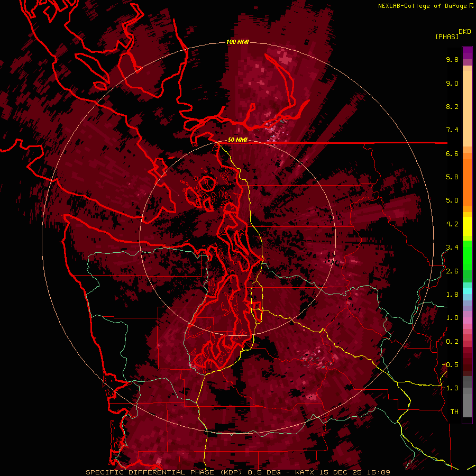Click the 100 NMI range ring label
The width and height of the screenshot is (476, 476).
pyautogui.click(x=237, y=42)
